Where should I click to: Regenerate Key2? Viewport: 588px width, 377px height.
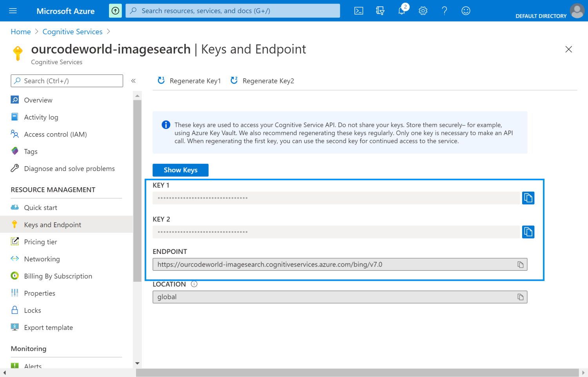click(262, 81)
